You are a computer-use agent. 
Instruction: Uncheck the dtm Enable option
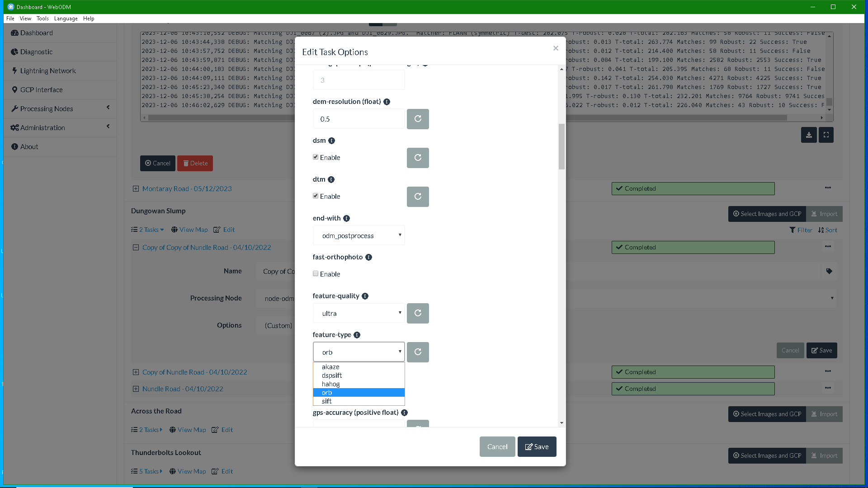(316, 196)
